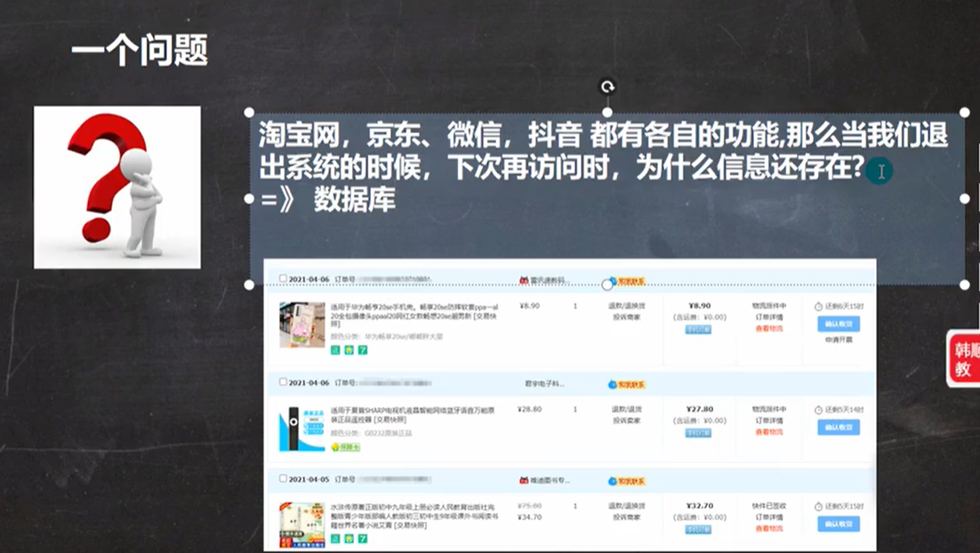980x553 pixels.
Task: Click the green 7-day return badge under the book
Action: [x=363, y=539]
